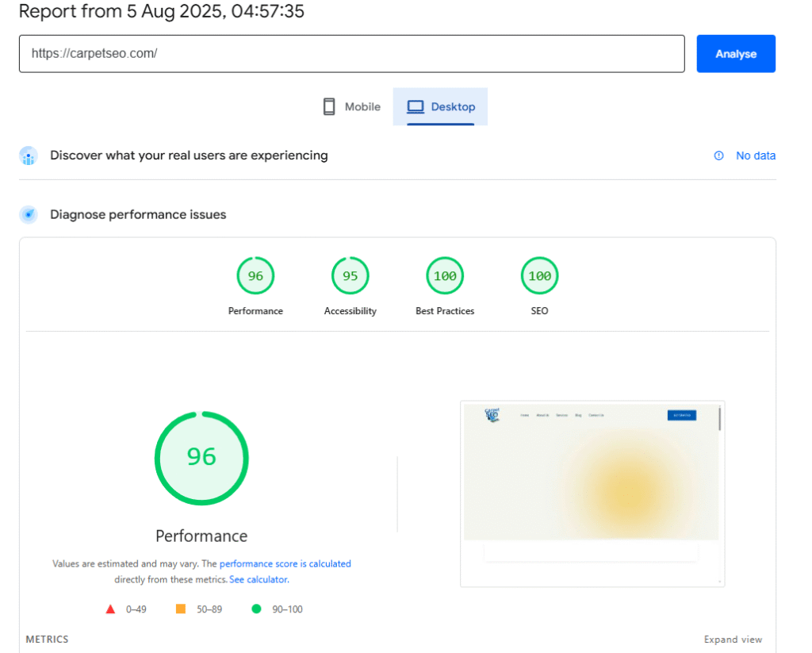Viewport: 812px width, 653px height.
Task: Open the 'performance score is calculated' link
Action: click(x=285, y=564)
